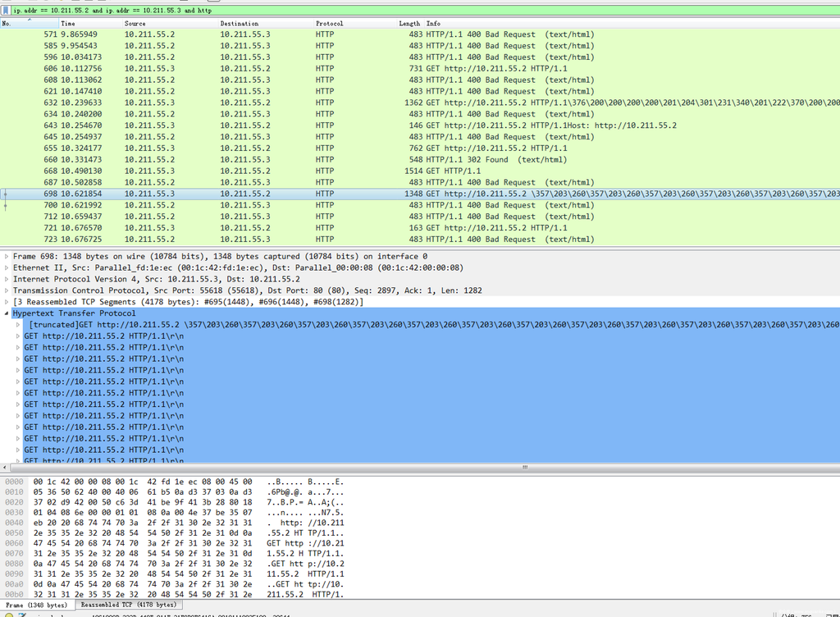
Task: Expand the Frame 698 details row
Action: click(x=7, y=257)
